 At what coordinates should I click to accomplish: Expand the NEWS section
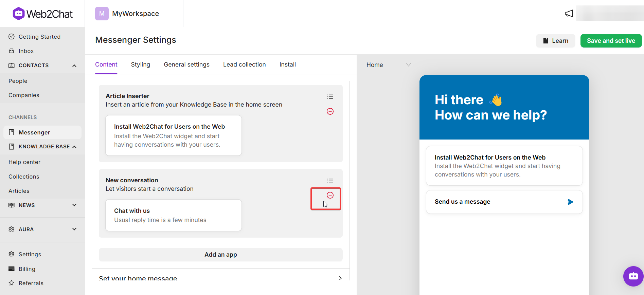[x=74, y=205]
